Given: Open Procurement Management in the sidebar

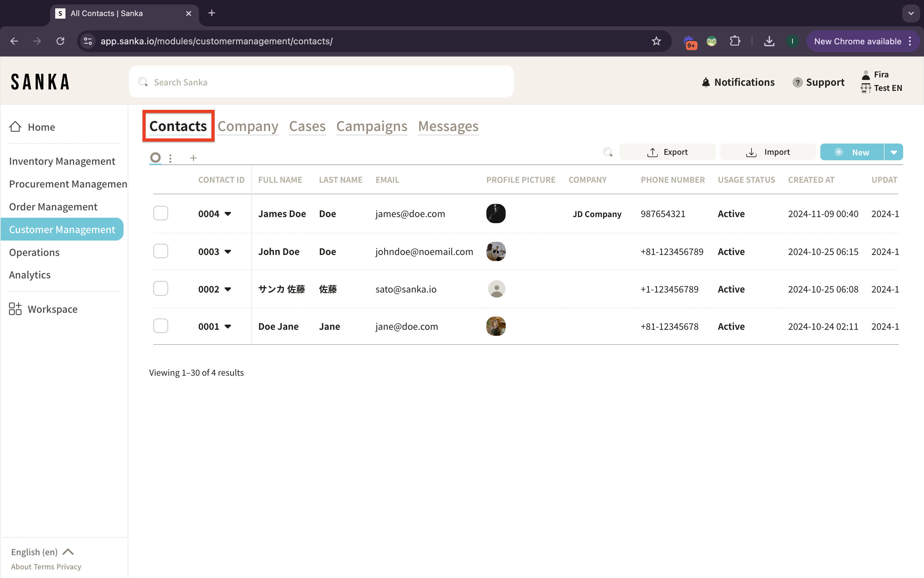Looking at the screenshot, I should coord(68,184).
